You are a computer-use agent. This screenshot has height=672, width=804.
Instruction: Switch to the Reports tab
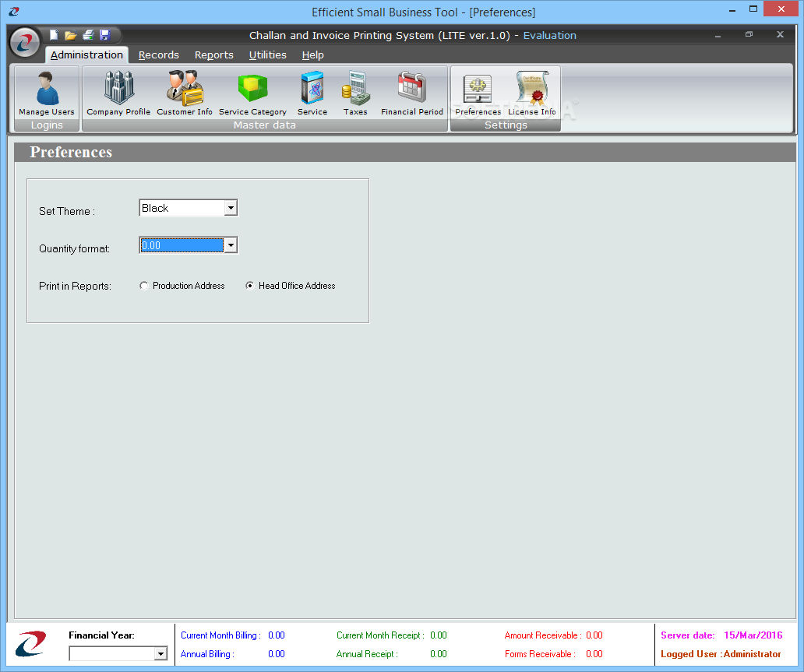[x=213, y=55]
